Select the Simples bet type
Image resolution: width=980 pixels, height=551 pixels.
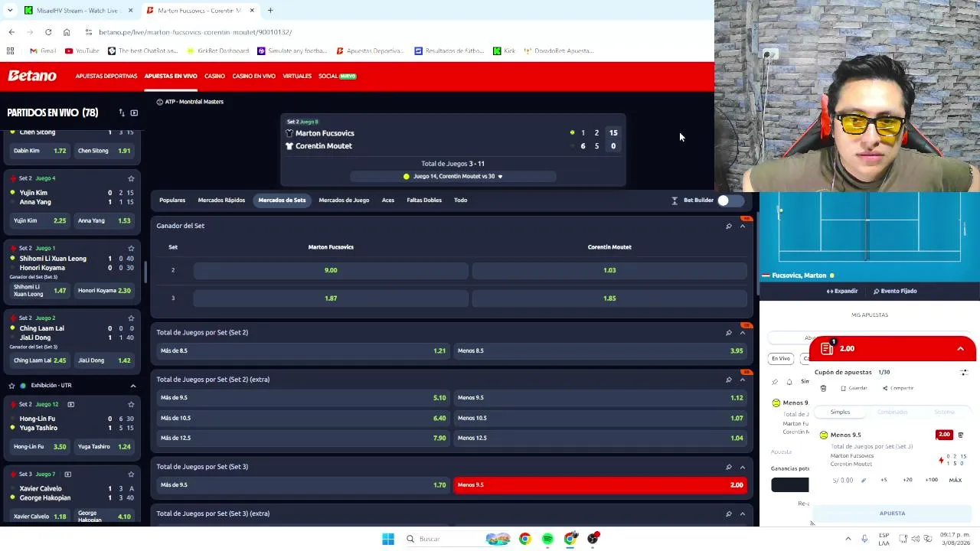(x=840, y=412)
